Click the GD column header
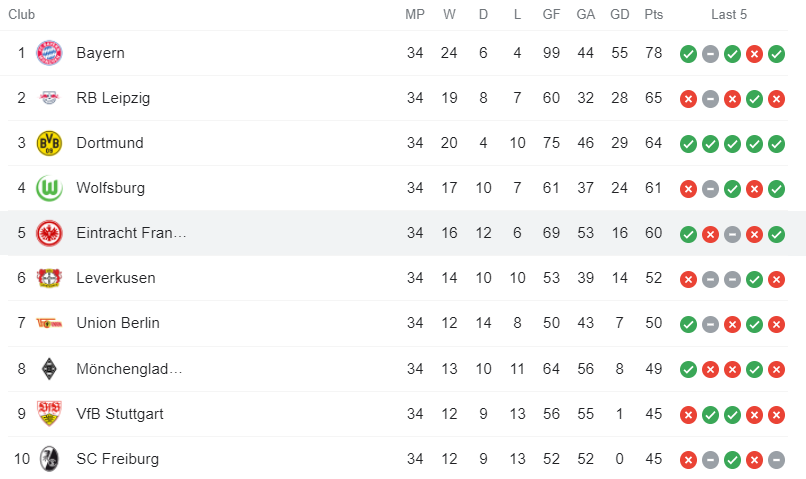Screen dimensions: 806x479 619,14
